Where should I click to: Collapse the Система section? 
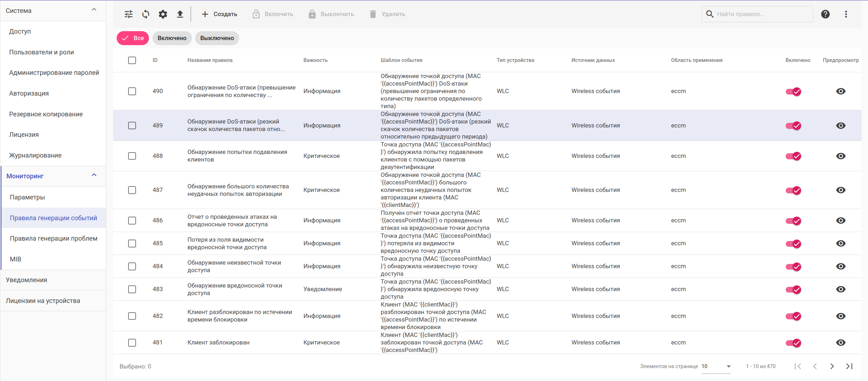click(x=94, y=10)
